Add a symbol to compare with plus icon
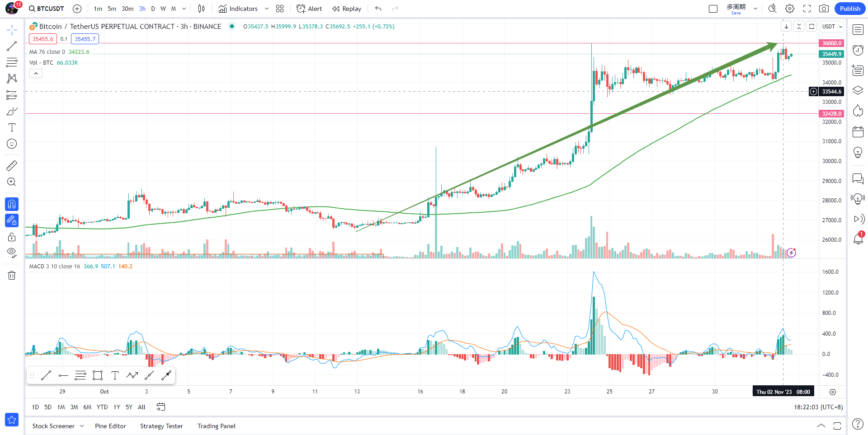 coord(77,9)
